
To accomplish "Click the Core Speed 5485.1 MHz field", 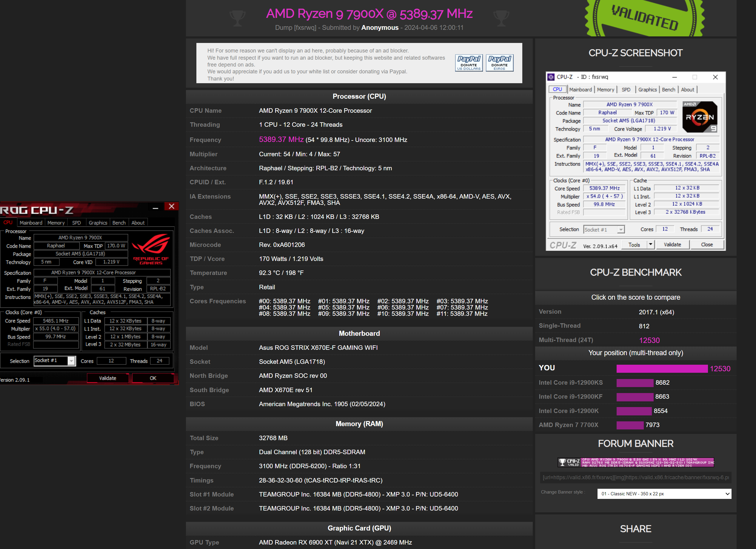I will 56,321.
